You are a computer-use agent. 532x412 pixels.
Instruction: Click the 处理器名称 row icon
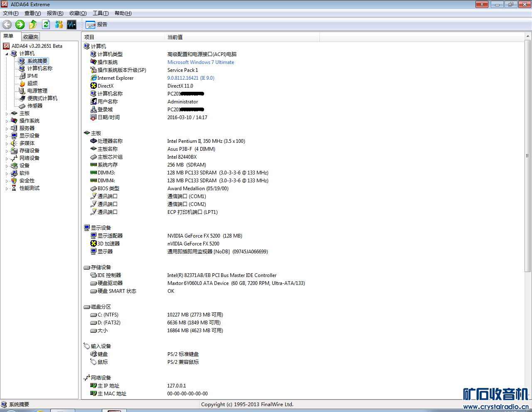94,141
